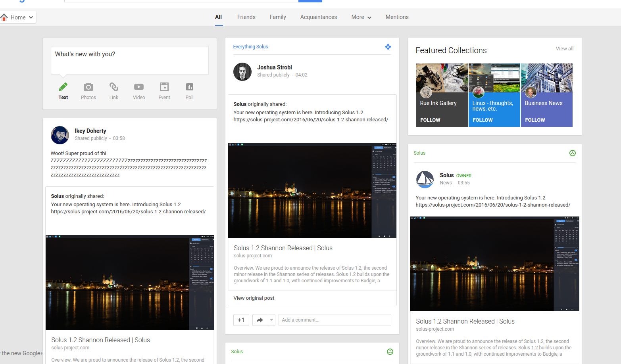Click the 04:02 timestamp on Joshua's post

pyautogui.click(x=301, y=75)
